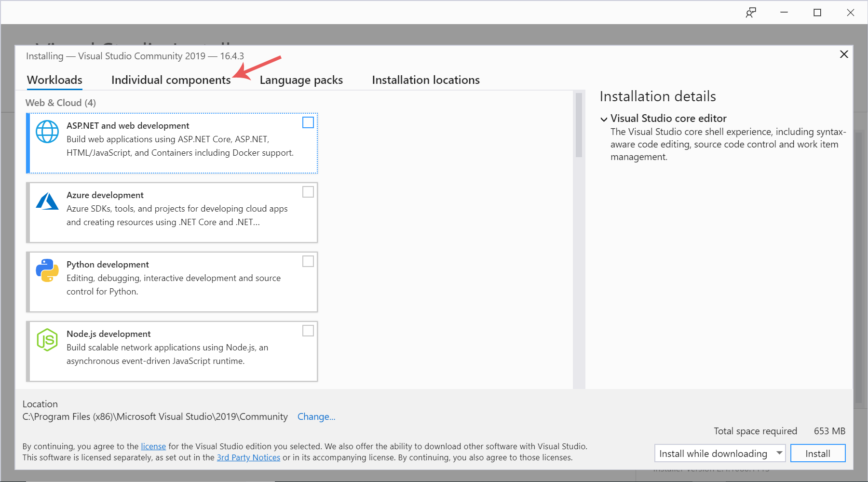Screen dimensions: 868x482
Task: Close the installing dialog with X
Action: [843, 54]
